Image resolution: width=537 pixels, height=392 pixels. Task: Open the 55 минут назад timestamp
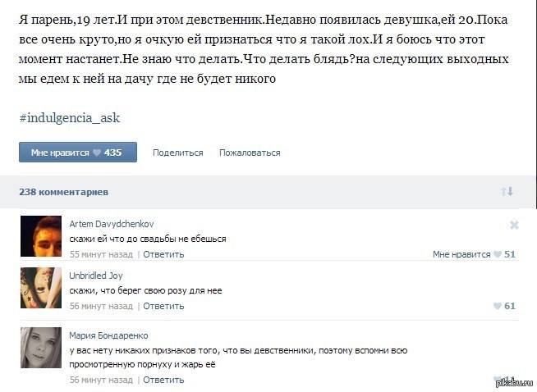(101, 254)
